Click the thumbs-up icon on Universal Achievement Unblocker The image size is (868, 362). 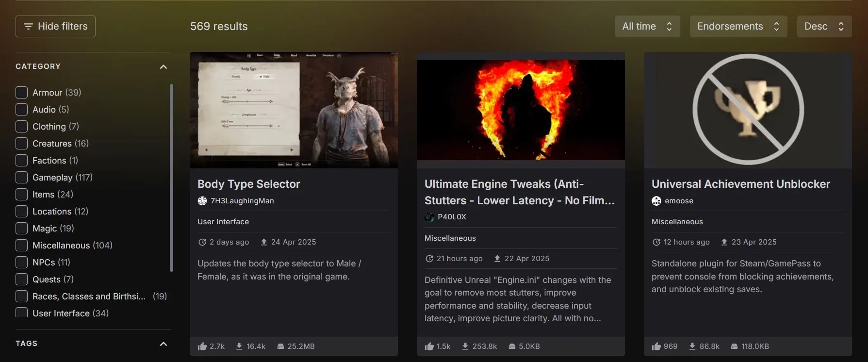tap(656, 346)
